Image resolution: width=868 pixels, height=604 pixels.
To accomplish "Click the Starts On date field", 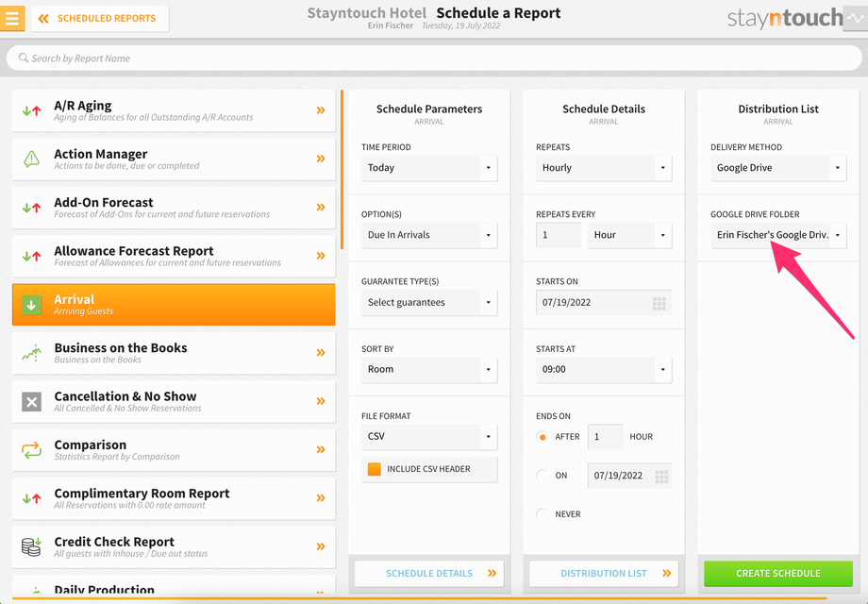I will [604, 302].
